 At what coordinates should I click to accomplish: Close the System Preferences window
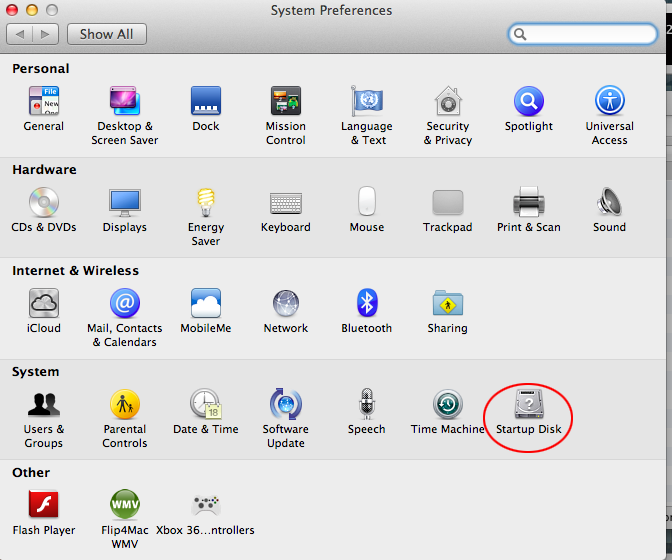click(12, 10)
